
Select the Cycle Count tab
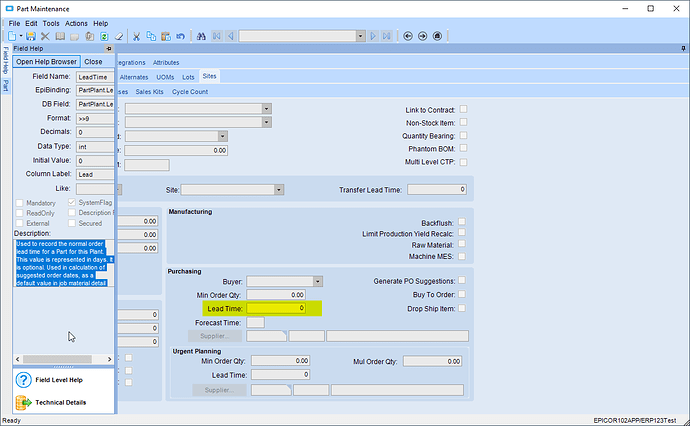(x=190, y=92)
